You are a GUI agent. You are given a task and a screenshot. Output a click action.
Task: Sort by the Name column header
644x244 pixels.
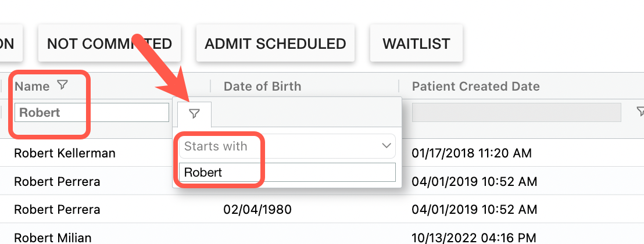click(x=32, y=87)
